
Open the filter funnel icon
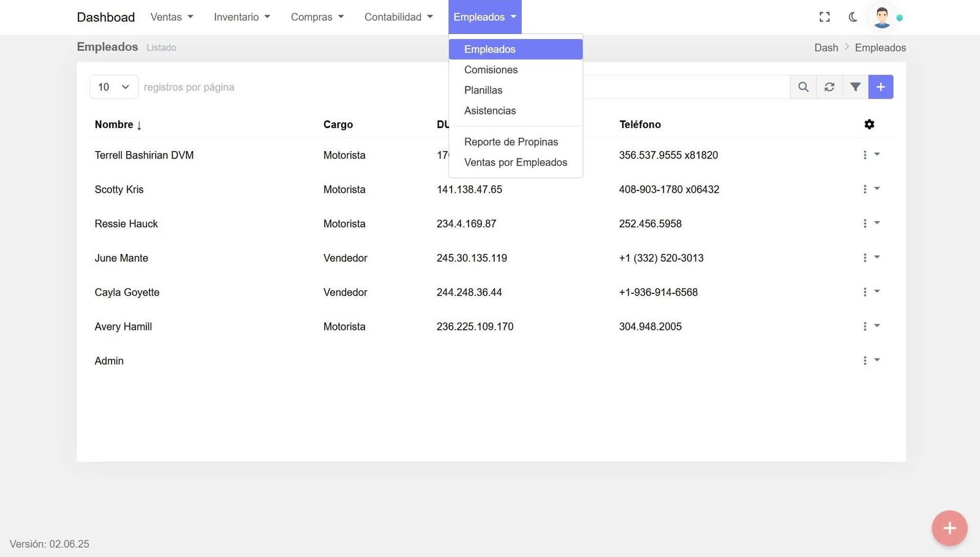coord(855,87)
